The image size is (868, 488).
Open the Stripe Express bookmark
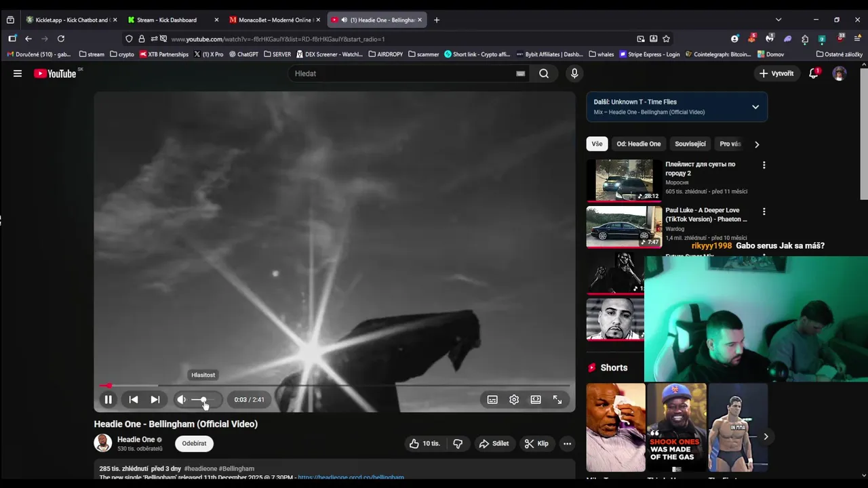tap(650, 54)
